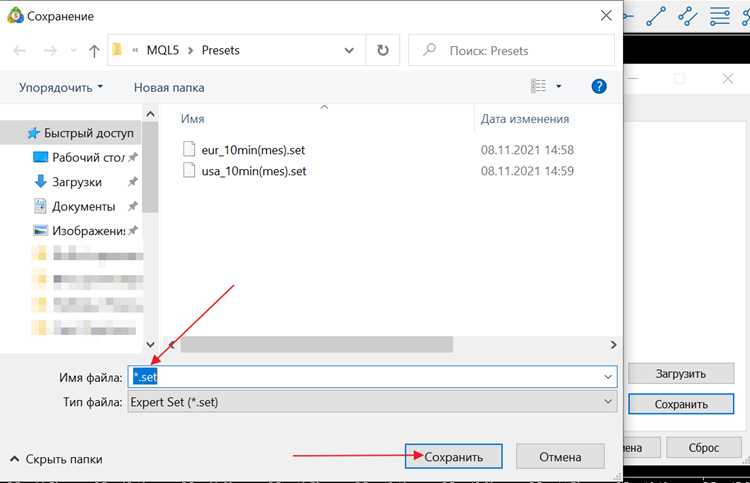This screenshot has height=483, width=750.
Task: Create a new folder with Новая папка
Action: click(x=169, y=88)
